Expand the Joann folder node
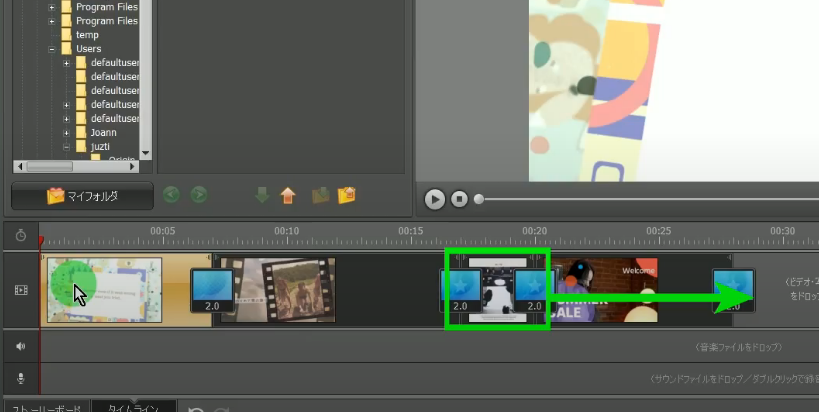 tap(67, 133)
